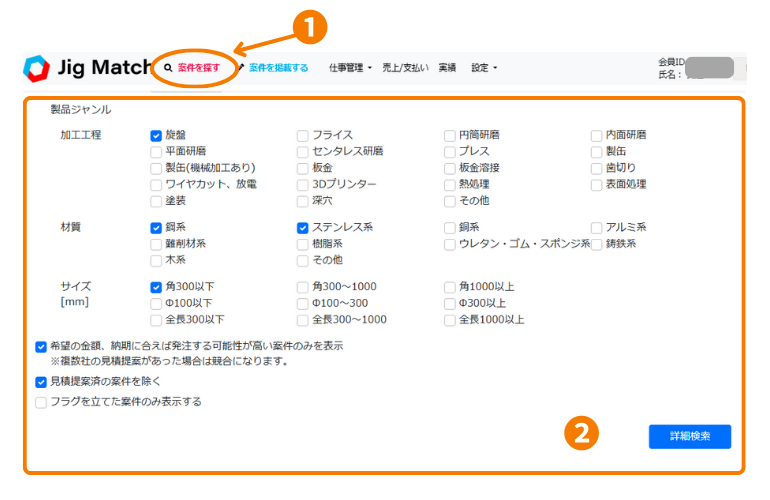Check the センタレス研磨 checkbox

(x=302, y=152)
